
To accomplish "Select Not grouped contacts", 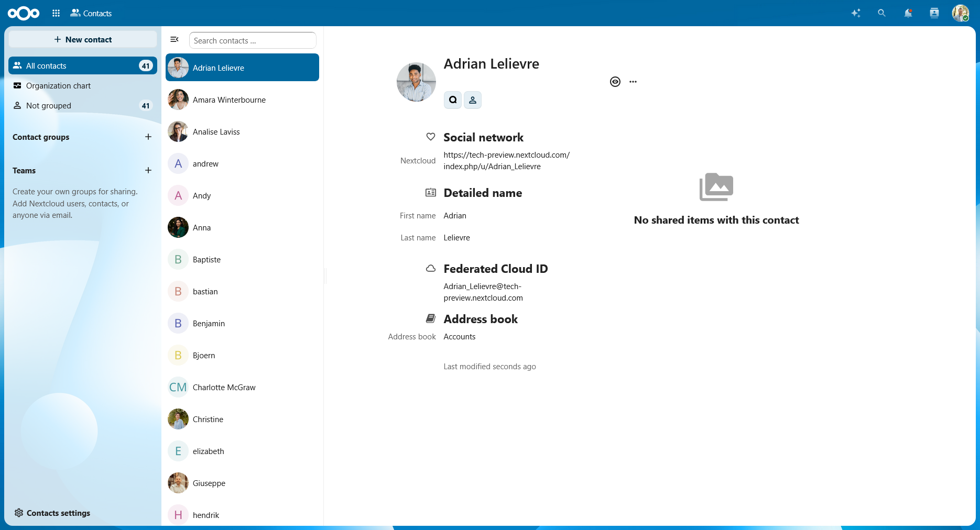I will tap(83, 105).
